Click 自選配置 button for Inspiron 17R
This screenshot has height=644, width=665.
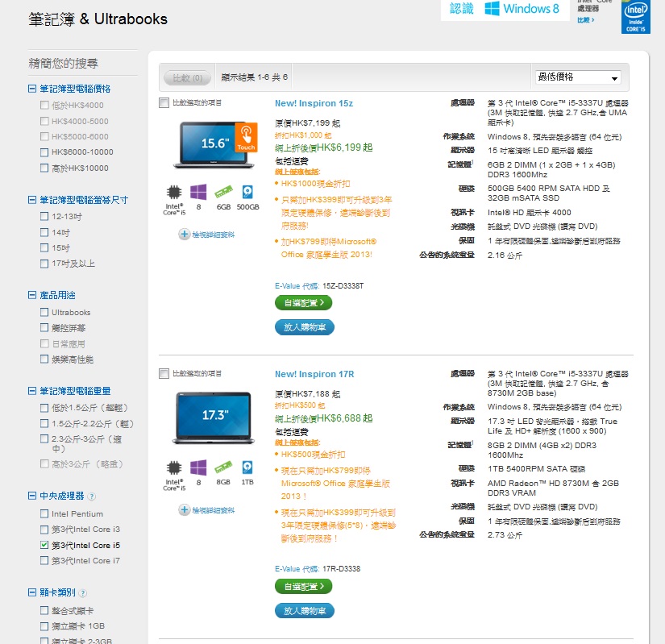(x=304, y=586)
